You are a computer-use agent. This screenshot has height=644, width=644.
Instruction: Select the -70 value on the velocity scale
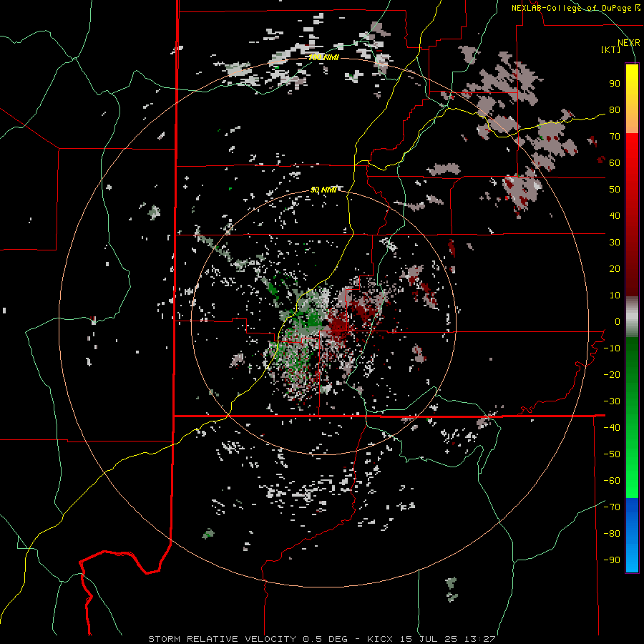pyautogui.click(x=612, y=507)
